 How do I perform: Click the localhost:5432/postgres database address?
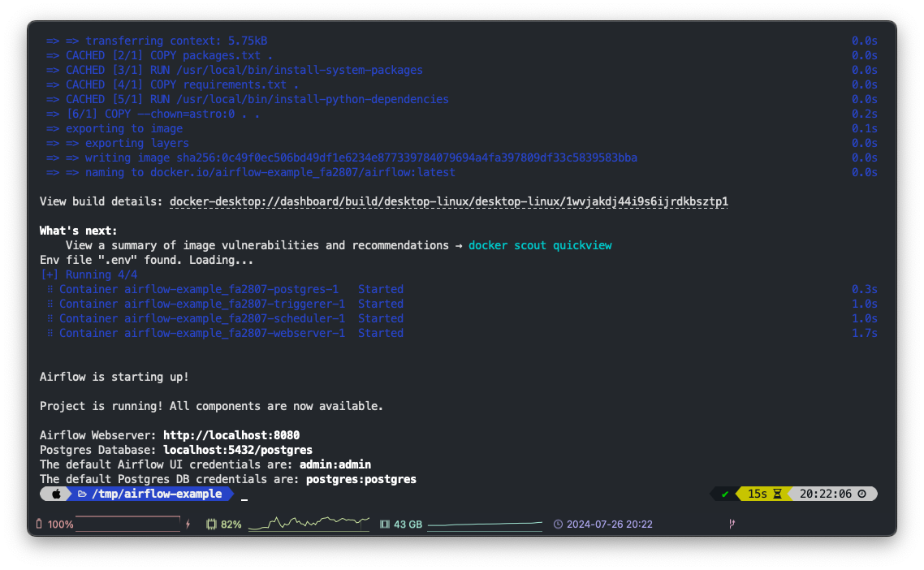[238, 450]
